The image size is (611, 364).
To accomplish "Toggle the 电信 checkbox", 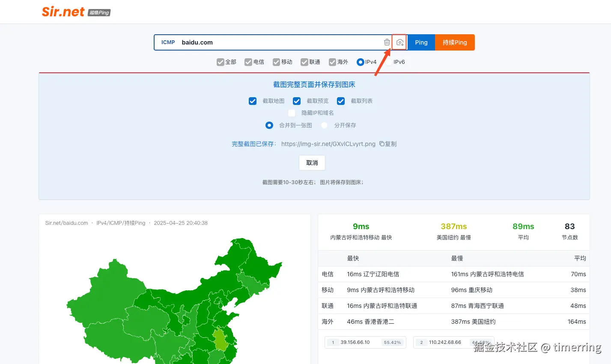I will (248, 62).
